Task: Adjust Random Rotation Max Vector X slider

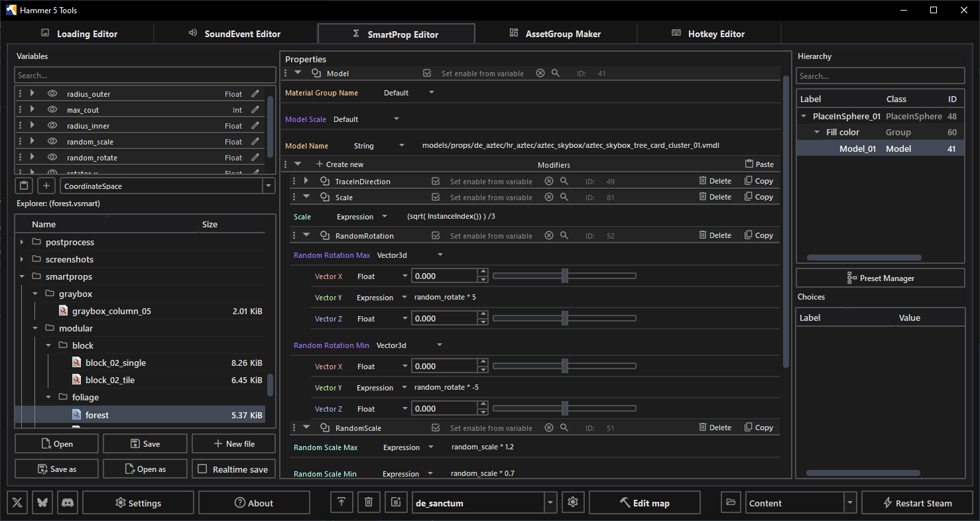Action: (565, 276)
